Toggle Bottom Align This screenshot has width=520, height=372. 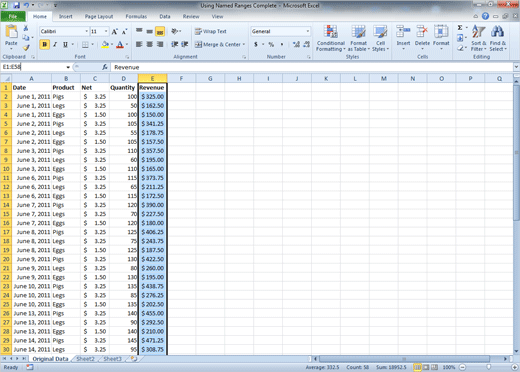point(160,31)
